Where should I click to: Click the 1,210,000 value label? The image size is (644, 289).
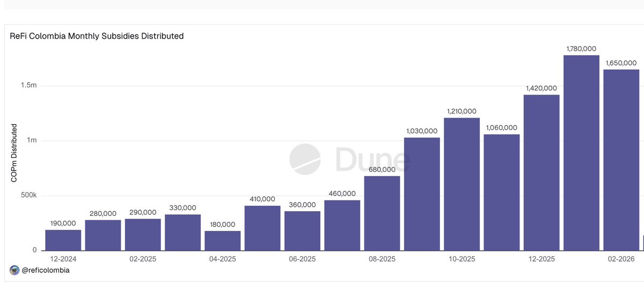pyautogui.click(x=462, y=111)
